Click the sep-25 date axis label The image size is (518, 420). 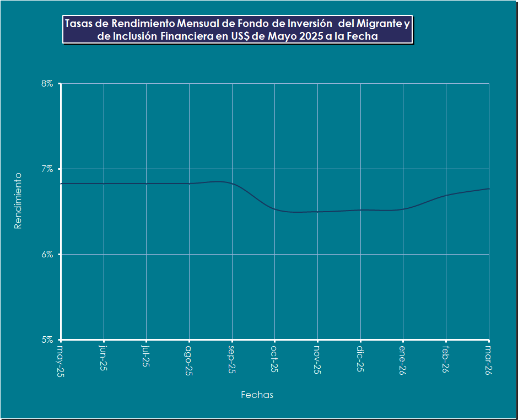pos(232,359)
